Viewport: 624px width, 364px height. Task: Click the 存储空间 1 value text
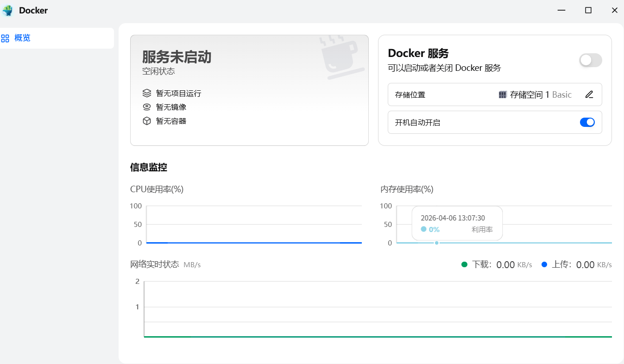(529, 94)
